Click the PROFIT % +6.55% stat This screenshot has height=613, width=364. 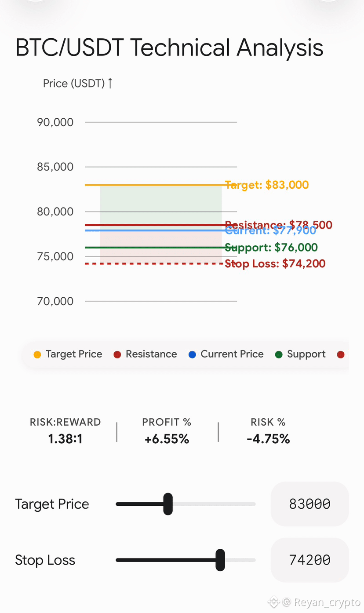tap(167, 431)
